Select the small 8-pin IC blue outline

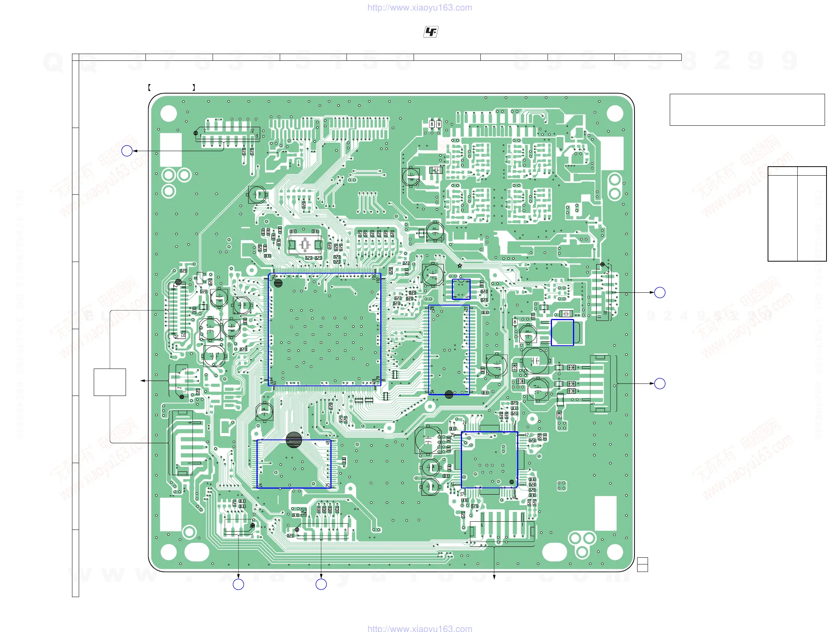pos(461,289)
